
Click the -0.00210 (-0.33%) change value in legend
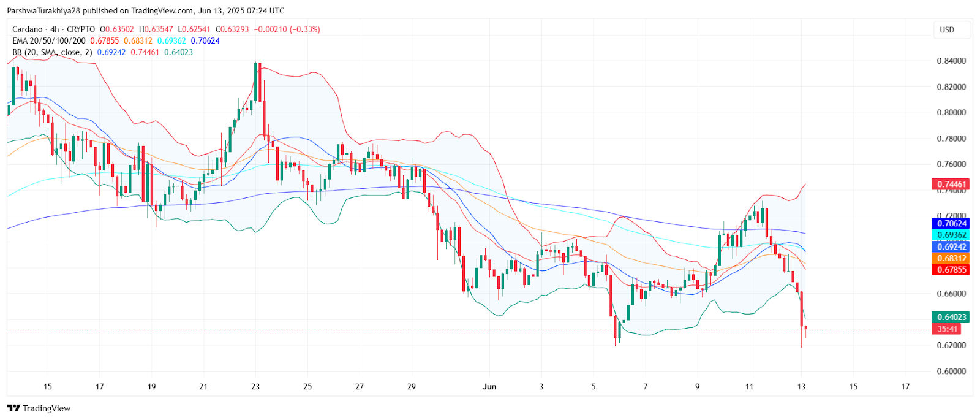pyautogui.click(x=287, y=29)
